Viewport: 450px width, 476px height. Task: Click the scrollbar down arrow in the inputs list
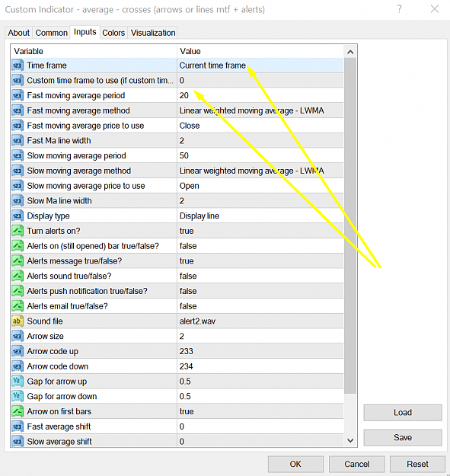350,440
